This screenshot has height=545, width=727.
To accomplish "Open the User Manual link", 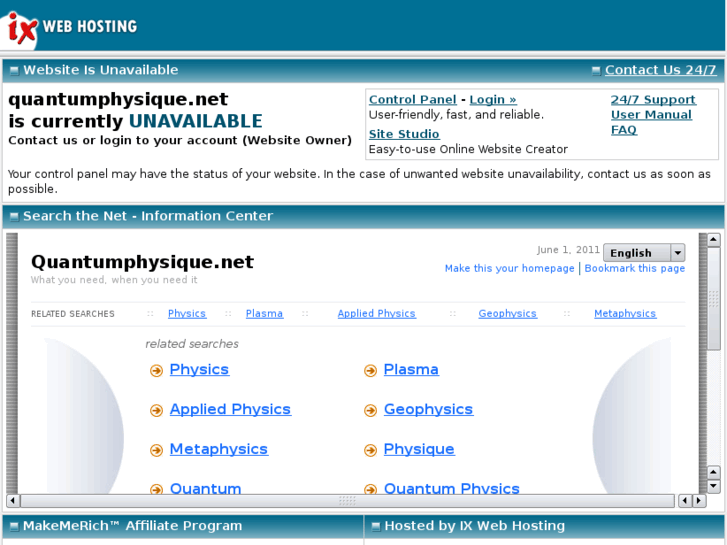I will tap(651, 115).
